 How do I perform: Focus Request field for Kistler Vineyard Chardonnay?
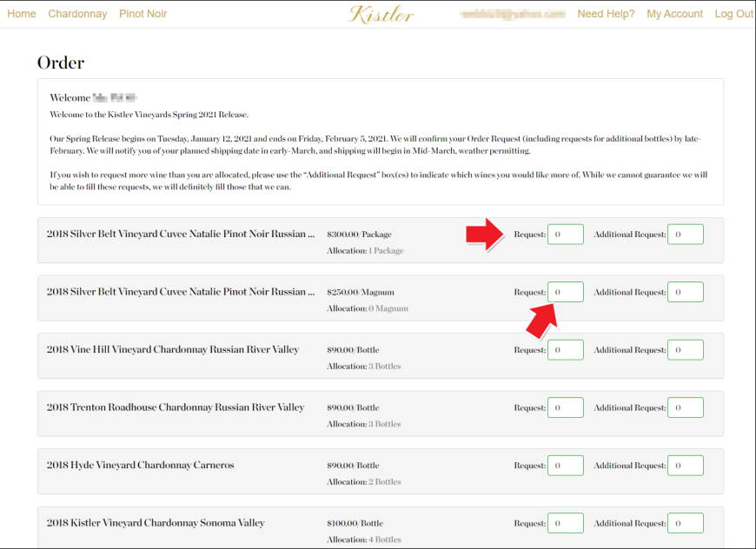coord(566,524)
